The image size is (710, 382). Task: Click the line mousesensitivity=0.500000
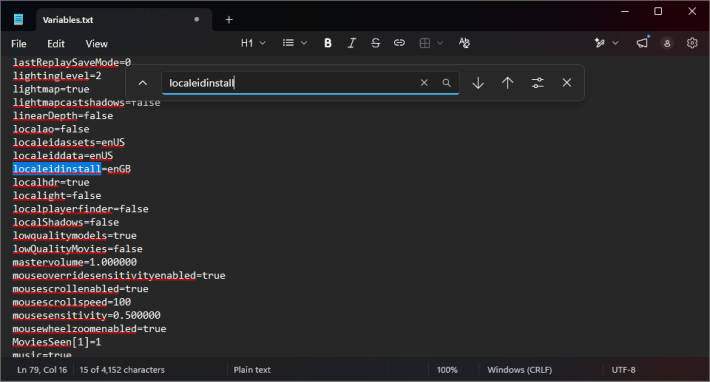[x=86, y=315]
